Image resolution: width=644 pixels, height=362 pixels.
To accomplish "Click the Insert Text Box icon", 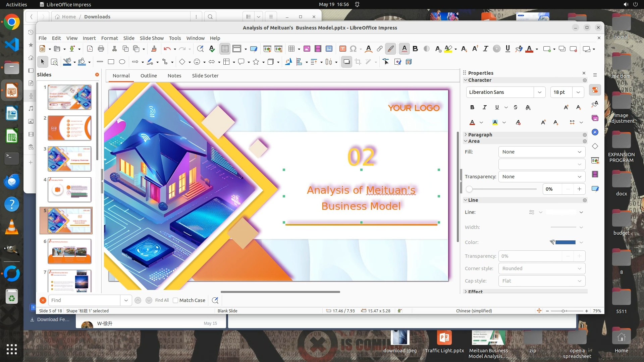I will pos(342,49).
